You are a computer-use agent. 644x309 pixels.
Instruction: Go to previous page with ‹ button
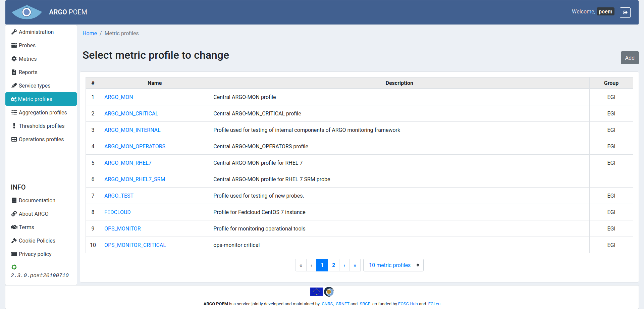(x=312, y=265)
